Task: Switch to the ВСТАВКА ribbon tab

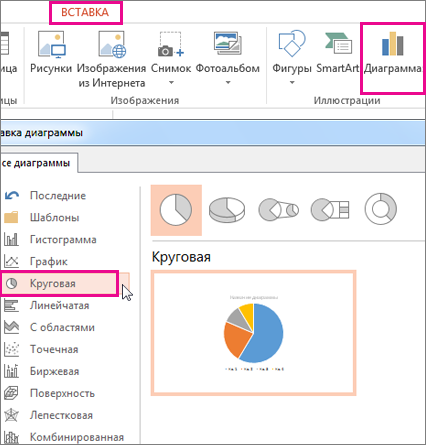Action: pos(85,12)
